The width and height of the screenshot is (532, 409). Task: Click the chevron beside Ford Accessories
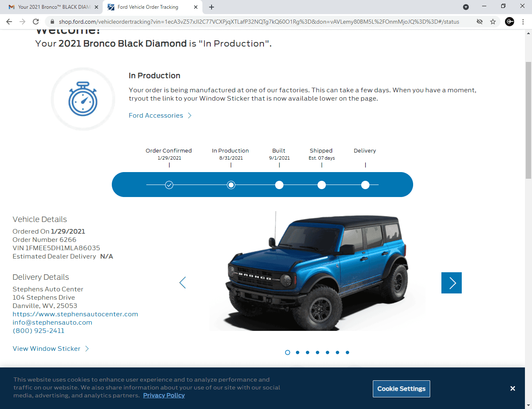pos(190,116)
